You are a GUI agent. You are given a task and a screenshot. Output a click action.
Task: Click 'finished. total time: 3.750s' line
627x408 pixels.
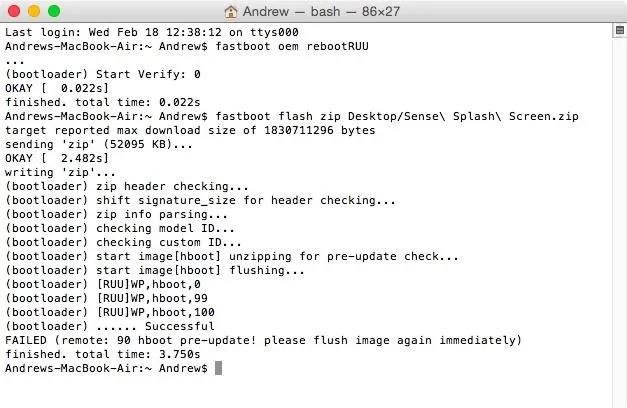pos(102,354)
